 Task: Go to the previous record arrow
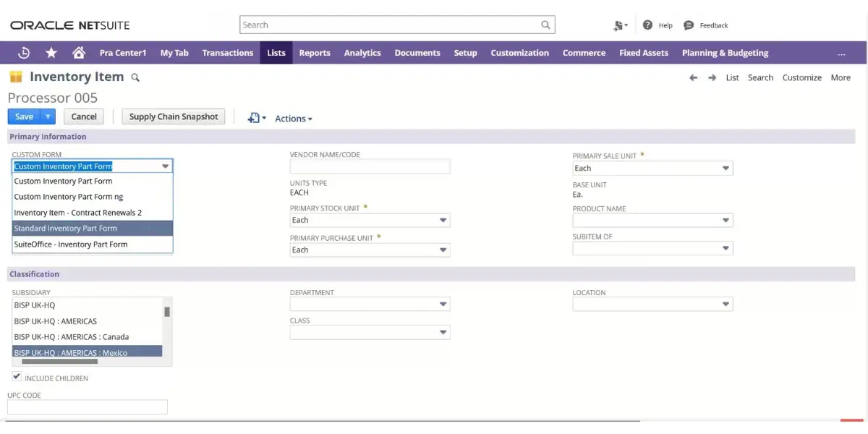[693, 77]
